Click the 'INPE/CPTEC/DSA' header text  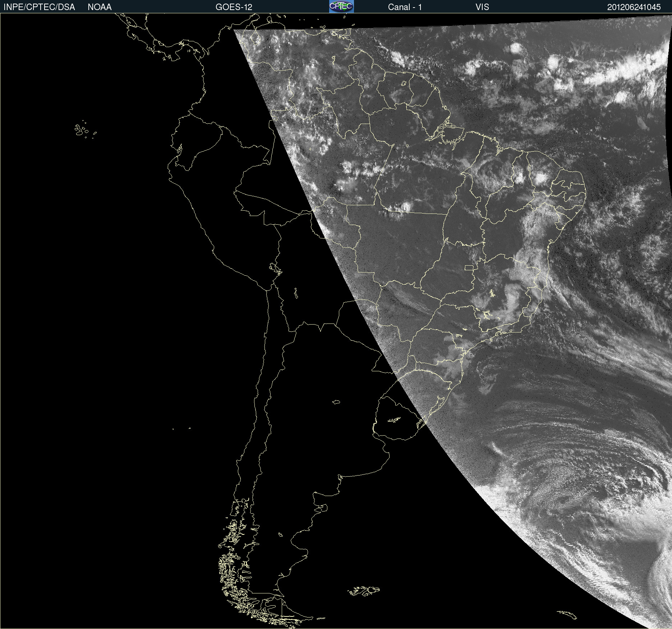(x=39, y=7)
